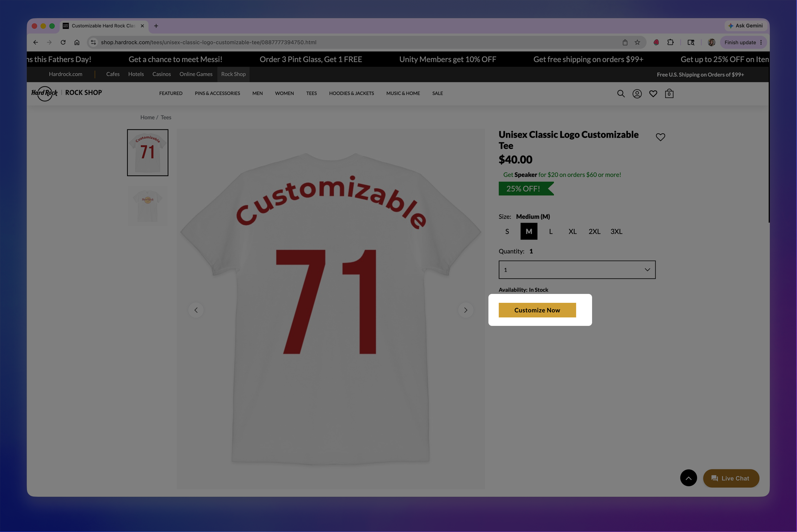Open Hardrock.com link
The height and width of the screenshot is (532, 797).
click(x=66, y=74)
